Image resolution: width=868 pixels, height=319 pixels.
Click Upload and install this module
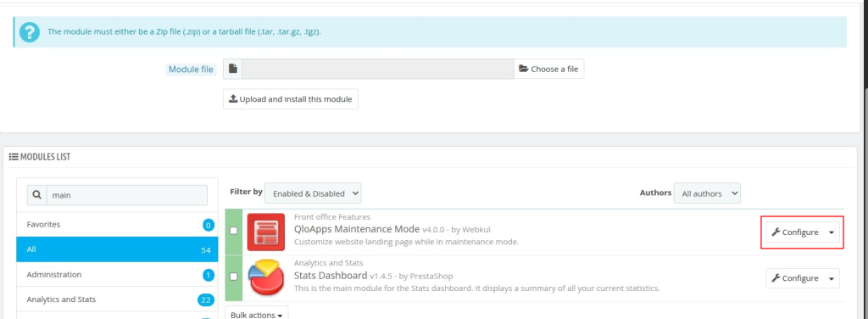pos(291,99)
